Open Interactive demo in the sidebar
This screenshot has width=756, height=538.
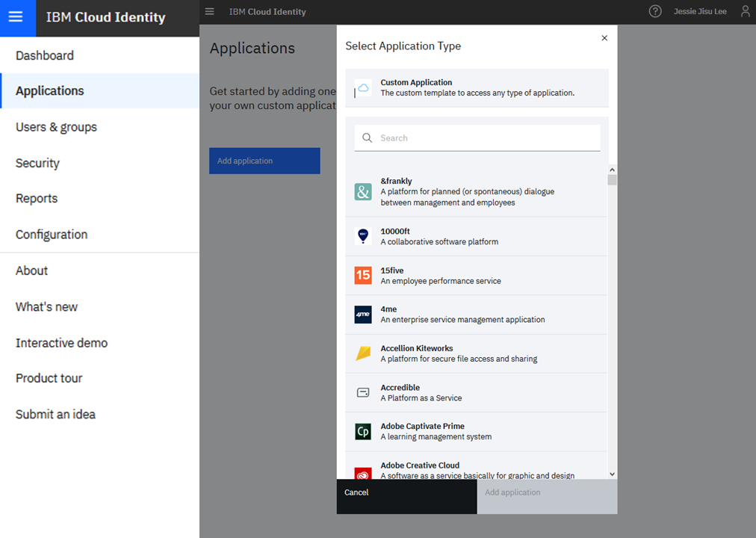pos(100,343)
